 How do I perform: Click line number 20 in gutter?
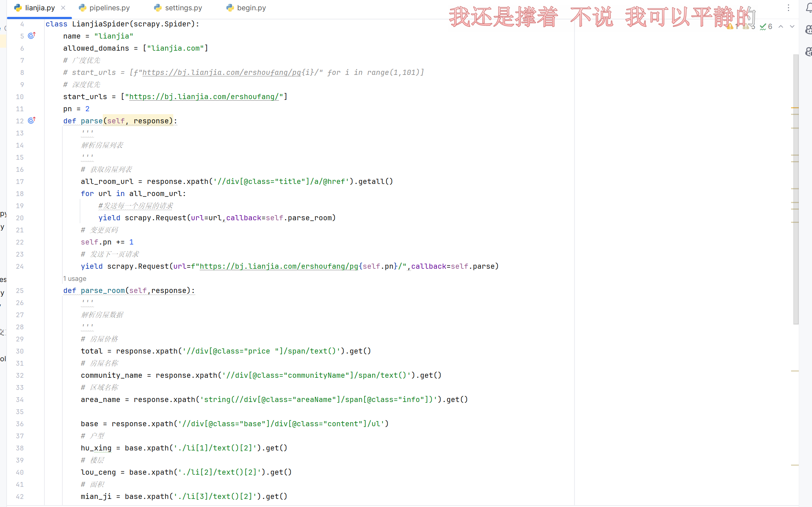click(x=20, y=218)
